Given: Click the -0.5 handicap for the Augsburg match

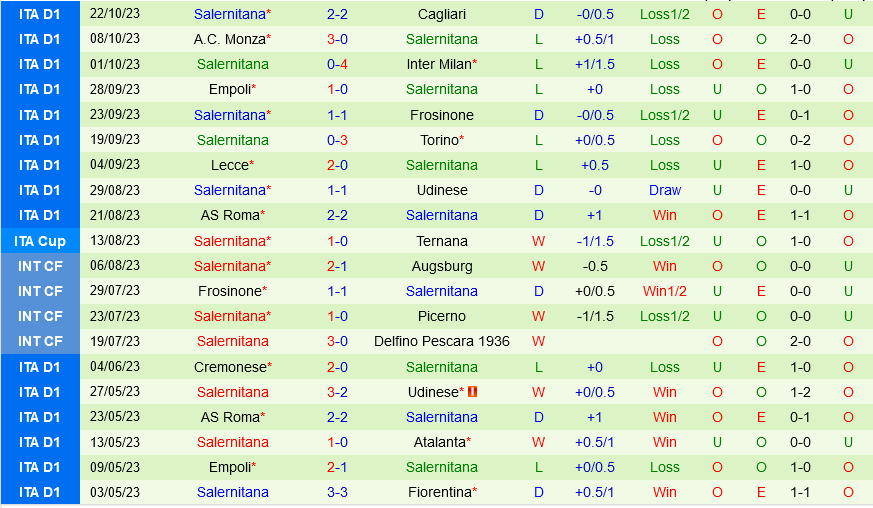Looking at the screenshot, I should pyautogui.click(x=595, y=266).
